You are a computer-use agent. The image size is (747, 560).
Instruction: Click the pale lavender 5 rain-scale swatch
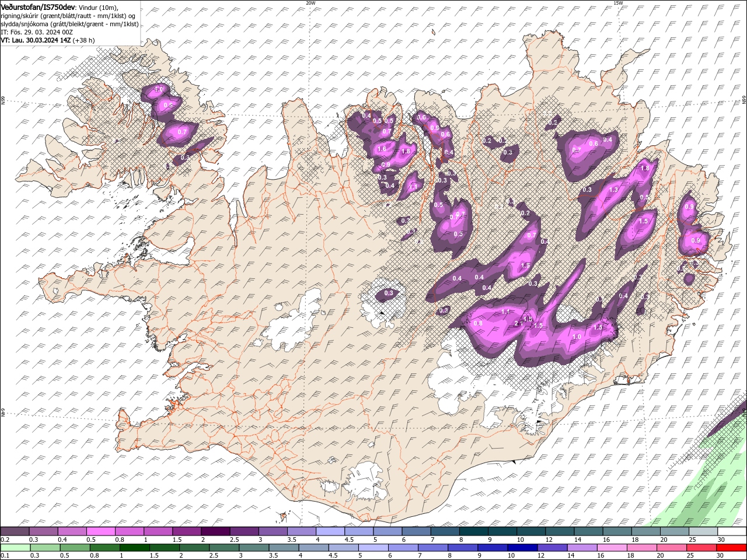(x=373, y=547)
